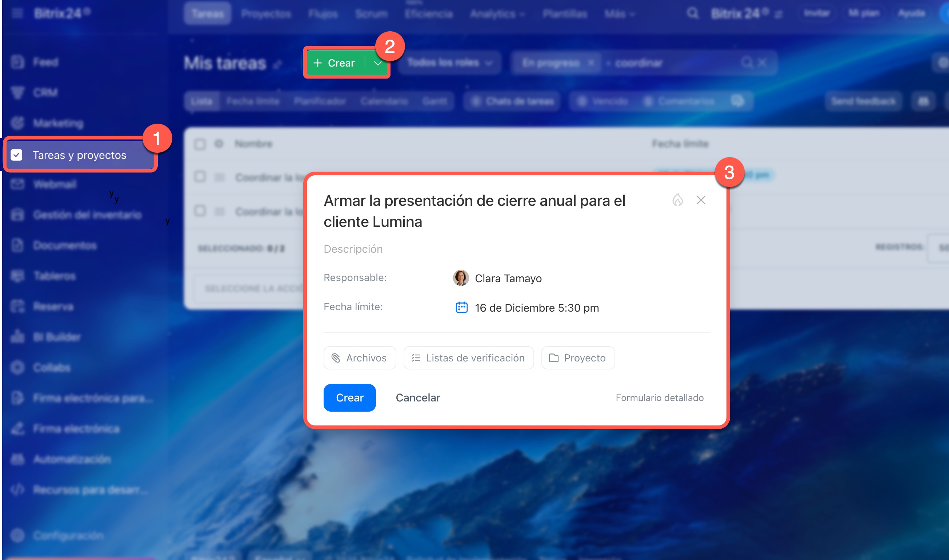
Task: Check the second Coordinar task row checkbox
Action: point(200,211)
